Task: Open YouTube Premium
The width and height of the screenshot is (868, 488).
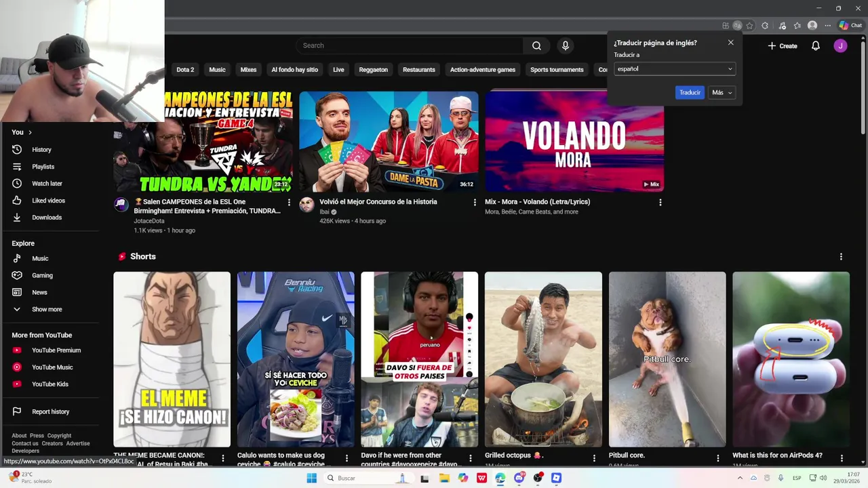Action: click(56, 350)
